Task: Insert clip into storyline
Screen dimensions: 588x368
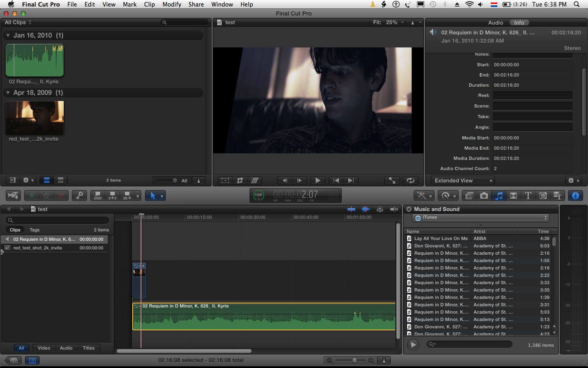Action: 112,196
